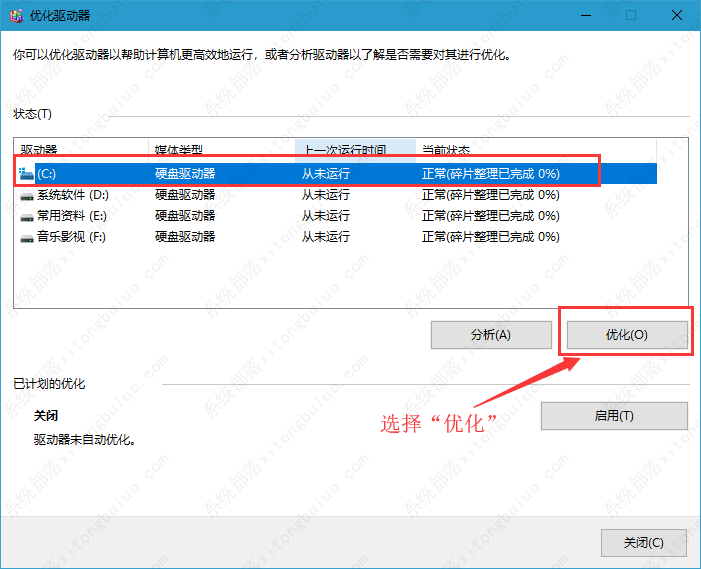Click F: row status 正常(碎片整理已完成 0%)

[491, 236]
